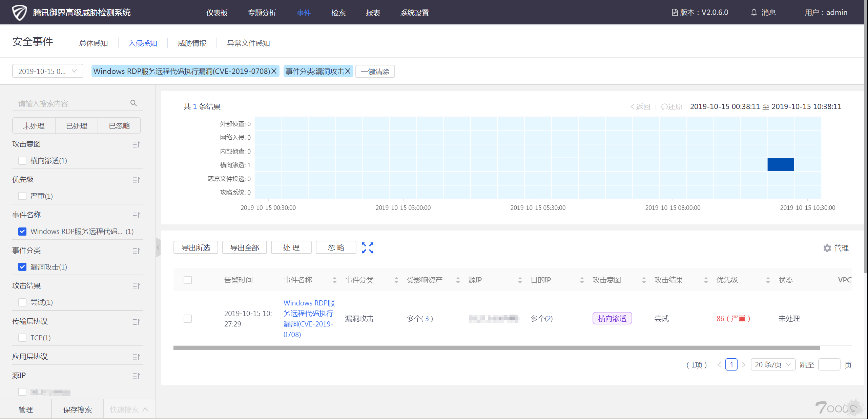The image size is (868, 419).
Task: Expand the 快速搜索 menu
Action: (x=129, y=410)
